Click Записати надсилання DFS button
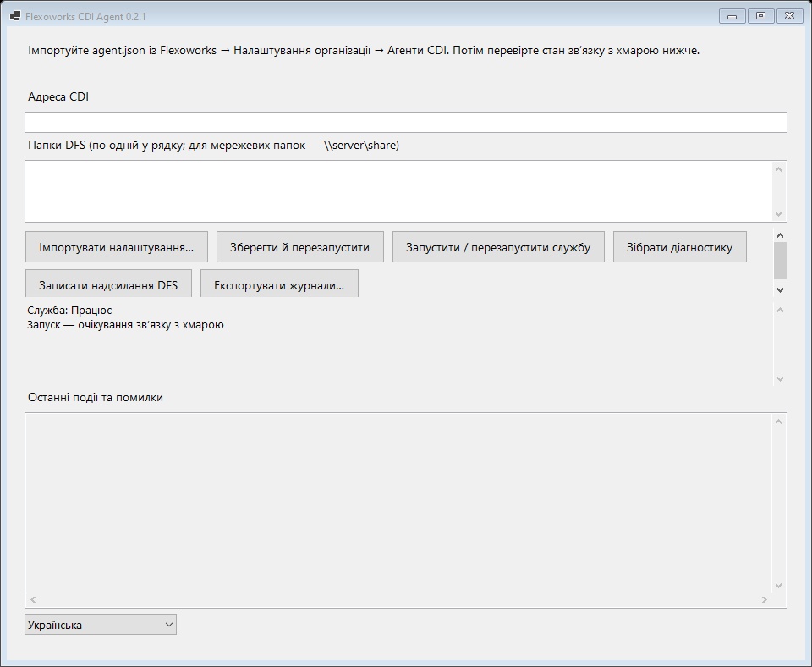The width and height of the screenshot is (812, 667). [108, 284]
